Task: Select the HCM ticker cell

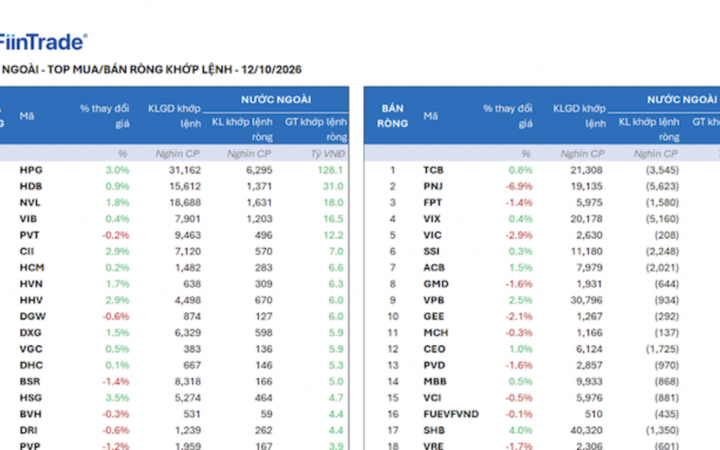Action: 32,268
